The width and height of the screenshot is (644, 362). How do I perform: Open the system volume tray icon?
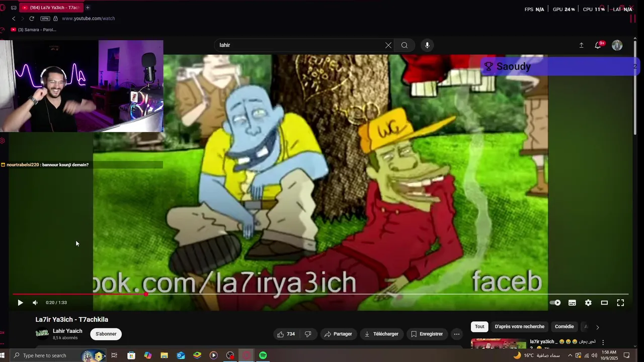click(x=594, y=355)
